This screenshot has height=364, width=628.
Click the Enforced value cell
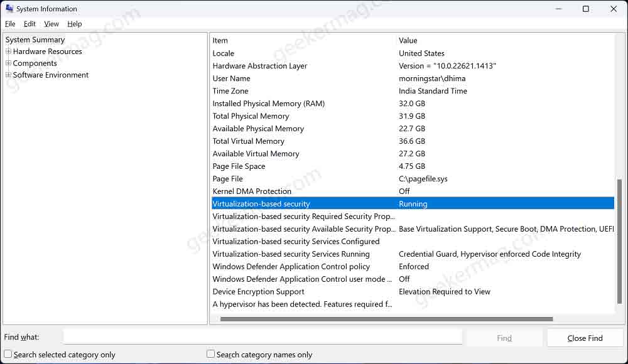414,267
